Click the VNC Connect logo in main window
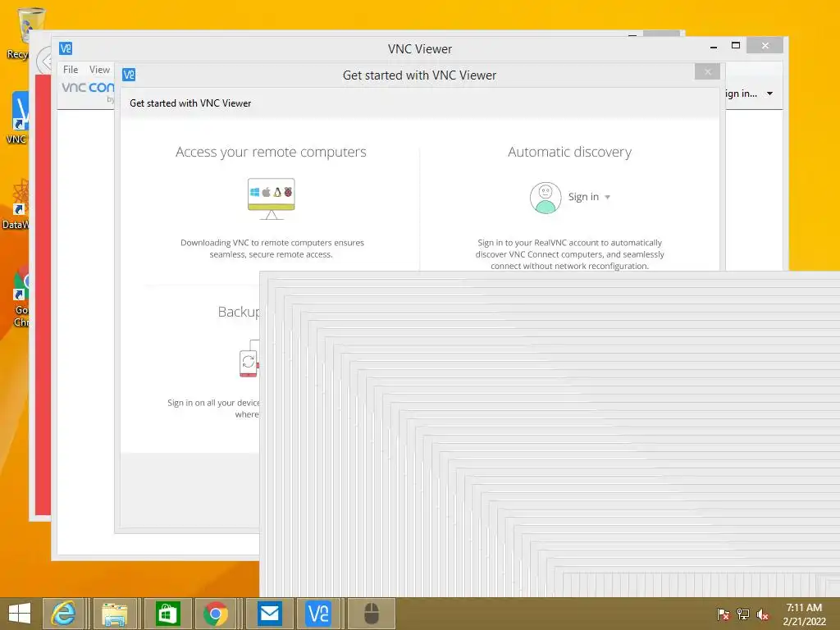 coord(88,89)
